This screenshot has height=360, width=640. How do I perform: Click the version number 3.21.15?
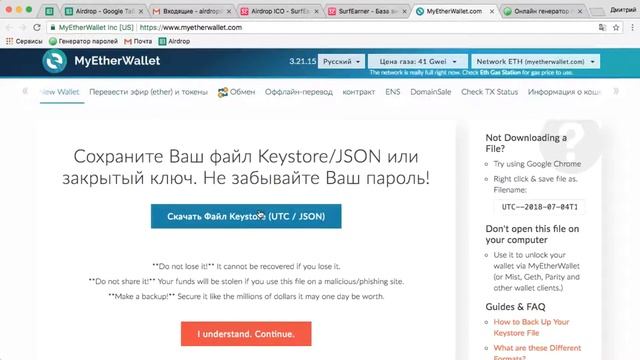[x=302, y=62]
